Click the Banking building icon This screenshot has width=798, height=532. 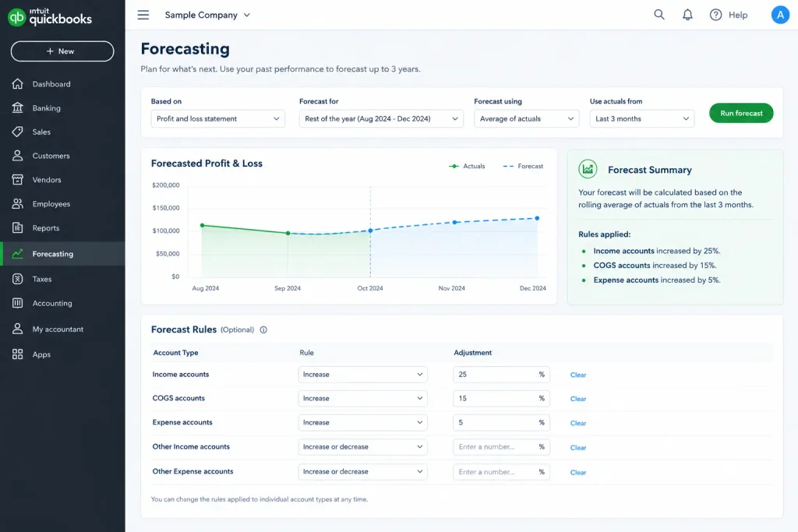[x=17, y=107]
